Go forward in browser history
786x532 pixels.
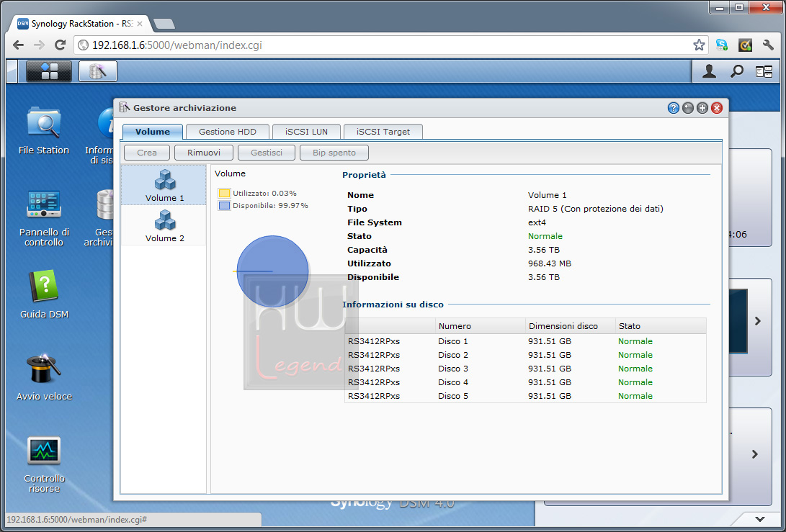[39, 45]
